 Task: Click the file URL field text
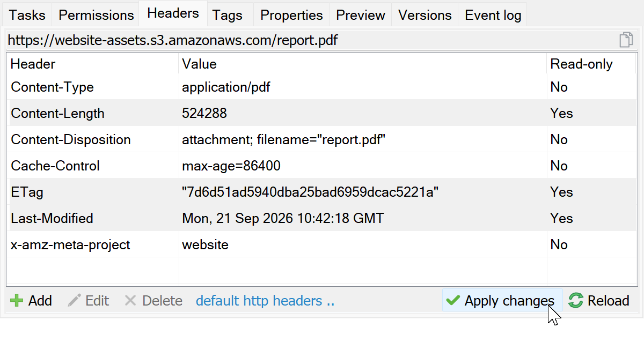point(173,40)
